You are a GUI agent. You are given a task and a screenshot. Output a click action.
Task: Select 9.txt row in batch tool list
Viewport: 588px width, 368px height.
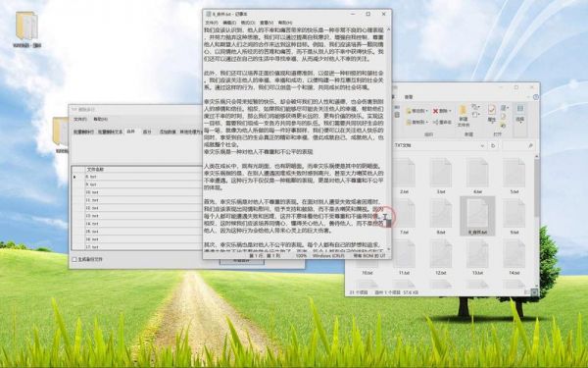click(x=136, y=184)
